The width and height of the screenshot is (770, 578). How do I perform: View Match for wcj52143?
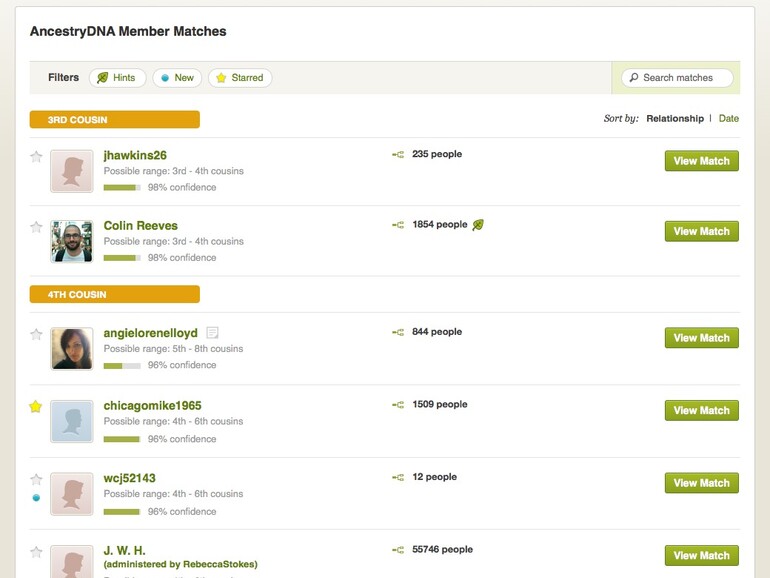[702, 483]
